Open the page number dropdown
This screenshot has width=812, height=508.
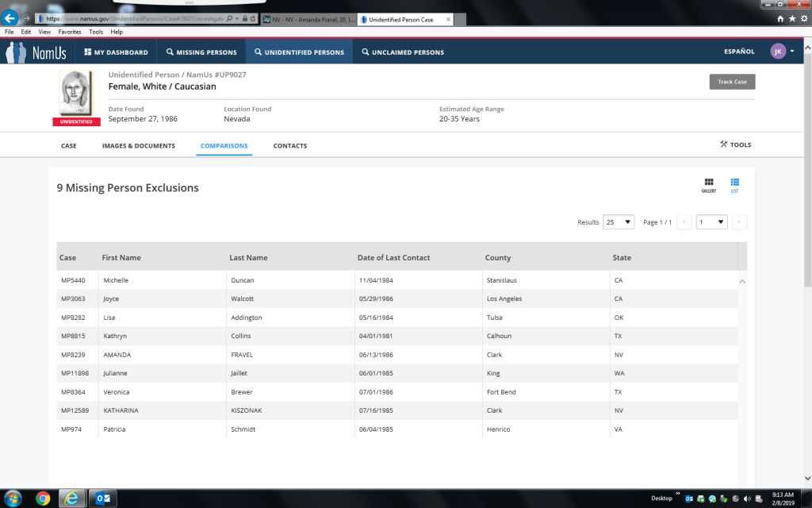[x=711, y=222]
